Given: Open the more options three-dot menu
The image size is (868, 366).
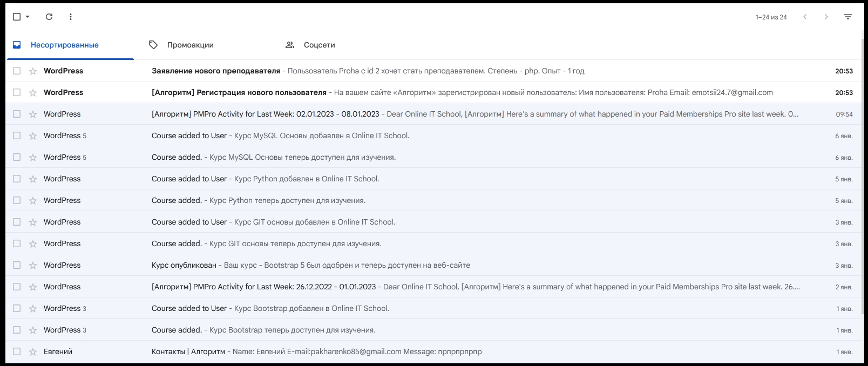Looking at the screenshot, I should point(71,17).
